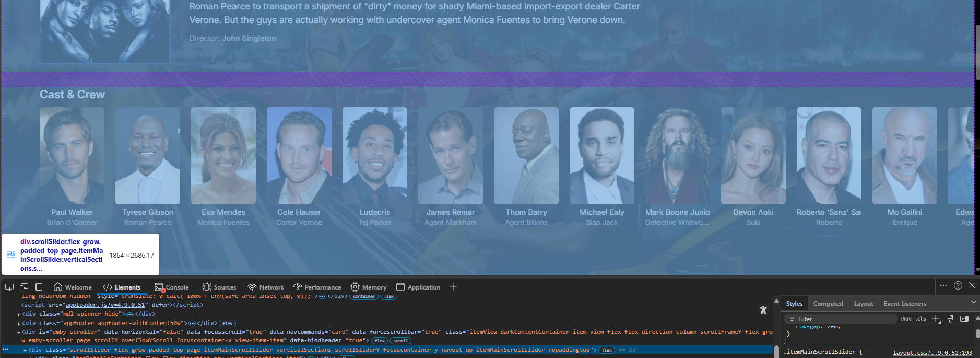Toggle flex badge on selected scrollSlider node
This screenshot has height=358, width=980.
(x=607, y=350)
